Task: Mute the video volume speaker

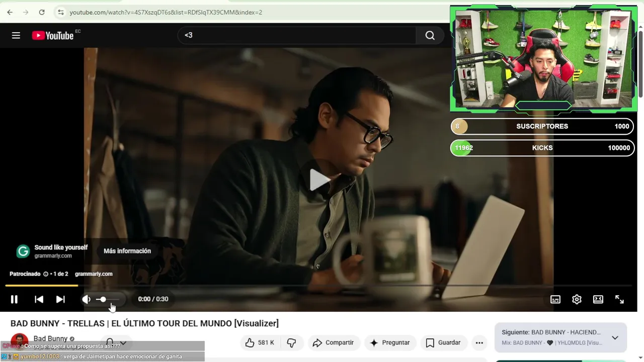Action: (x=87, y=299)
